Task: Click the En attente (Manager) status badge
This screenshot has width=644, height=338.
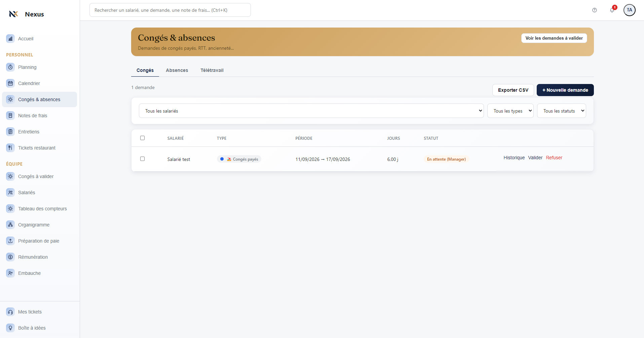Action: click(x=447, y=159)
